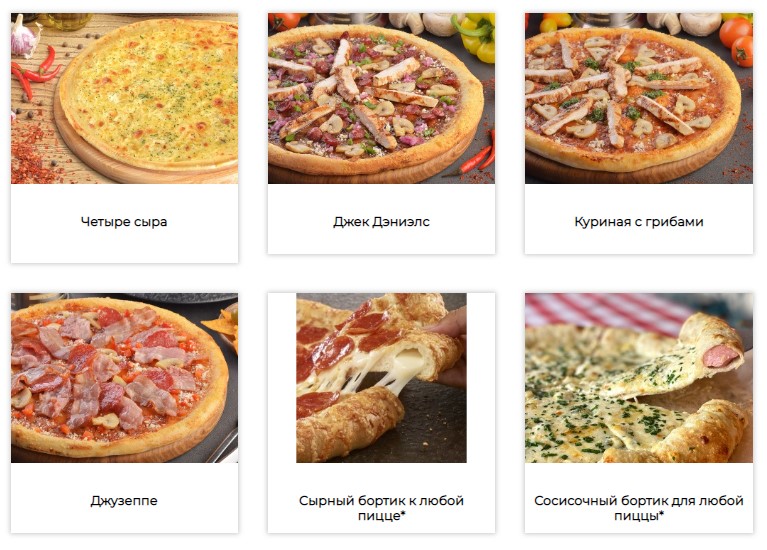Click white caption area of Джек Дэниэлс card
The width and height of the screenshot is (767, 550).
381,243
